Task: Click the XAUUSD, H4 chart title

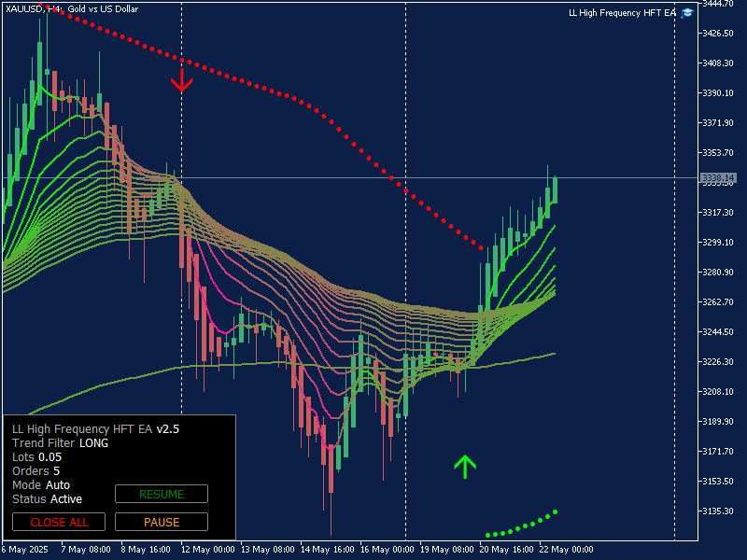Action: [x=72, y=9]
